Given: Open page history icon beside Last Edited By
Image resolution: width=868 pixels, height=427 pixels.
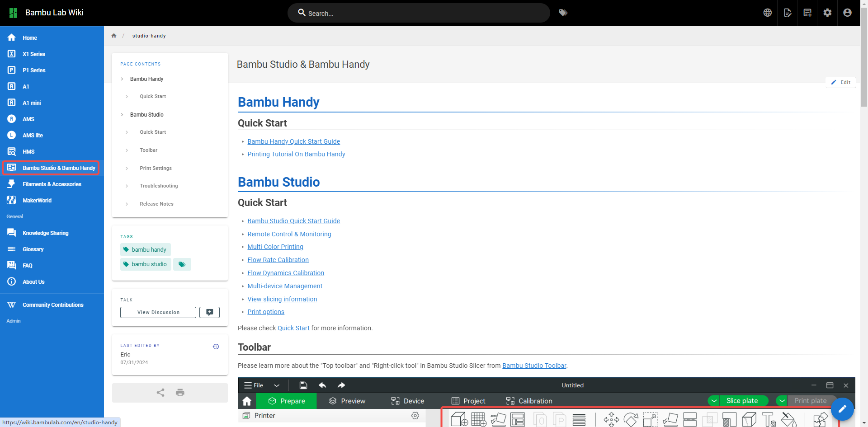Looking at the screenshot, I should 216,347.
